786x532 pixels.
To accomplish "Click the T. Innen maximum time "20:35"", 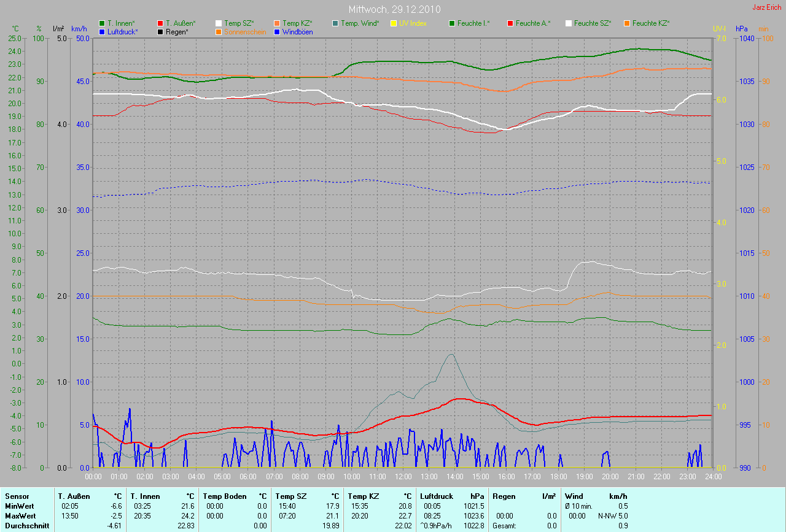I will (x=143, y=516).
